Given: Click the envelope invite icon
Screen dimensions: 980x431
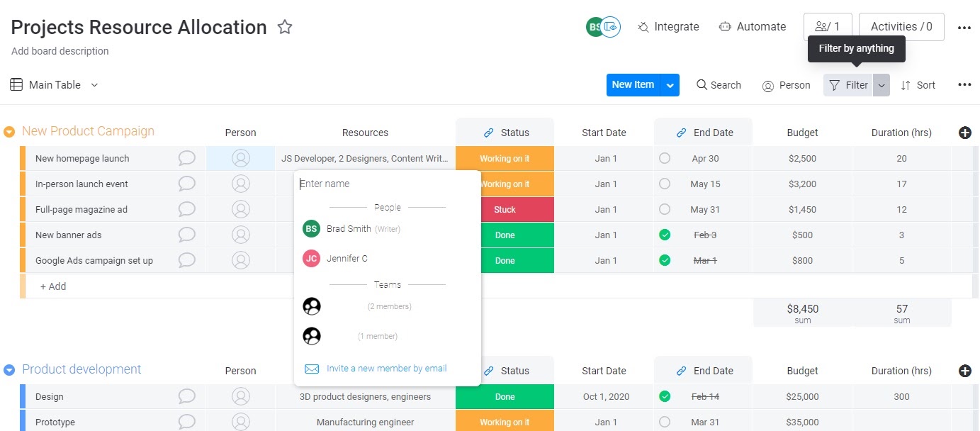Looking at the screenshot, I should pos(312,369).
